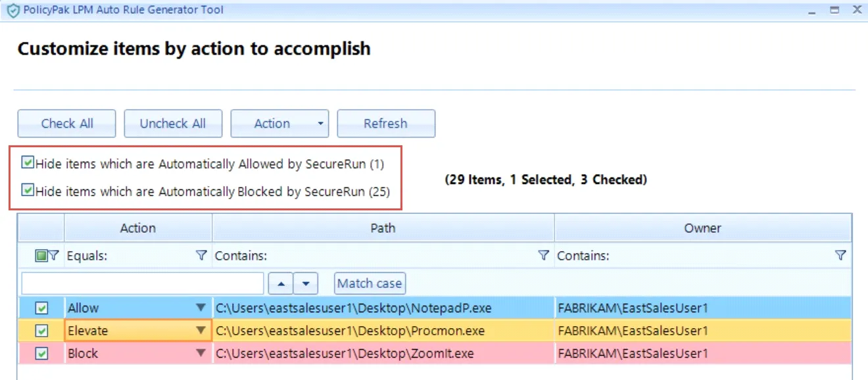Toggle Hide items Automatically Blocked by SecureRun

pos(28,191)
